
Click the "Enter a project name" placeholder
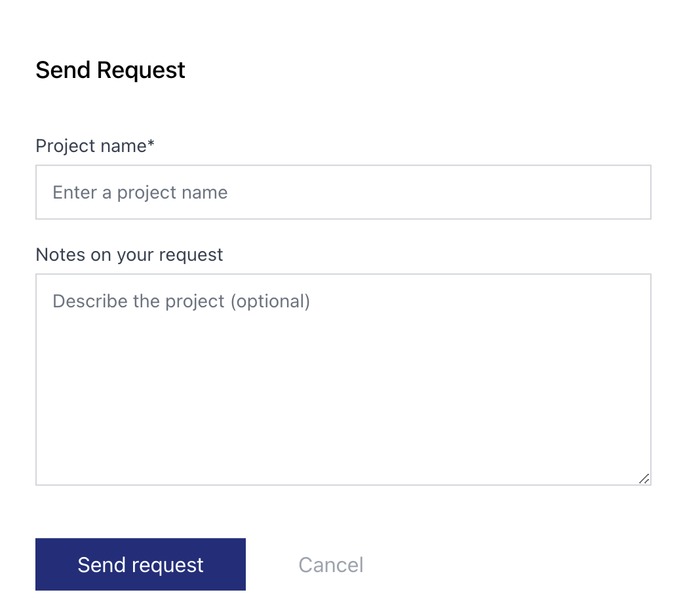click(x=140, y=193)
